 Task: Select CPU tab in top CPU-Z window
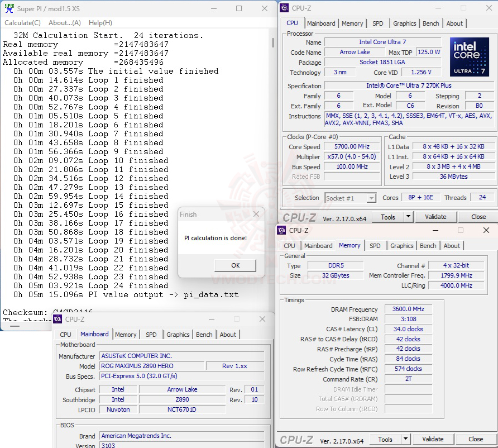[x=292, y=23]
